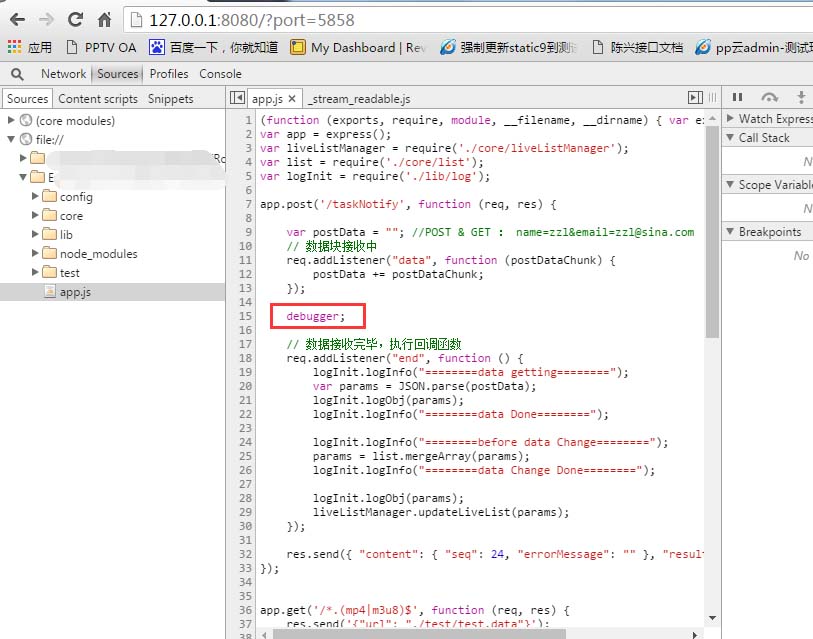
Task: Expand the test folder
Action: pyautogui.click(x=35, y=272)
